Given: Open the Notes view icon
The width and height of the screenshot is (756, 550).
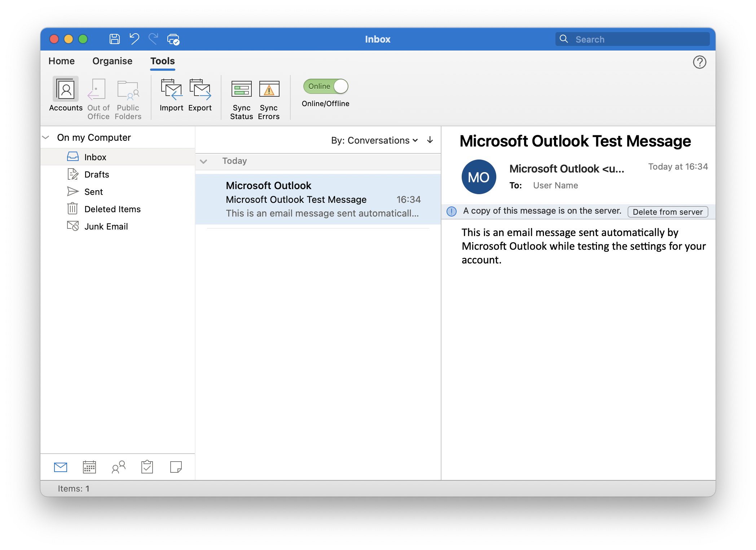Looking at the screenshot, I should coord(176,467).
